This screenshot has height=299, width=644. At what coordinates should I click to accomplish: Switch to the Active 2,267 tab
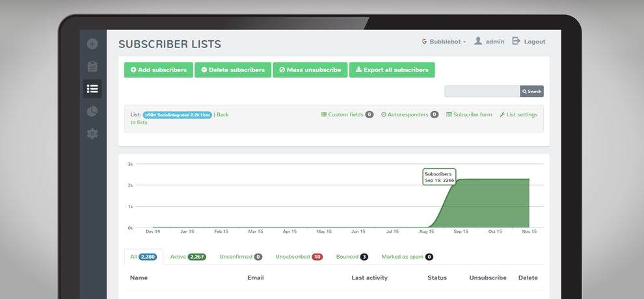coord(188,257)
